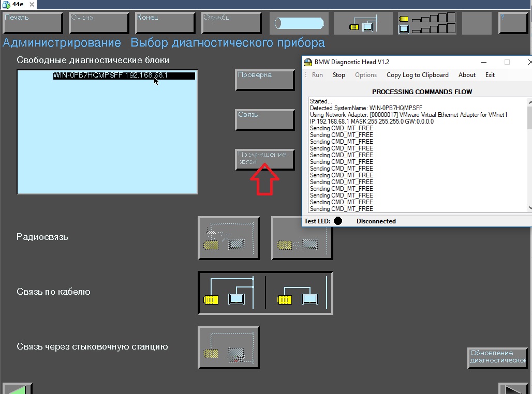Open the Copy Log to Clipboard menu
This screenshot has width=532, height=394.
(417, 75)
